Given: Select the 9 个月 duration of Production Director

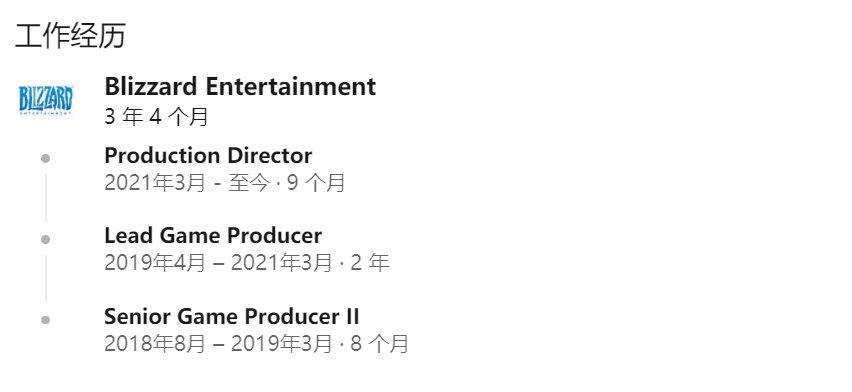Looking at the screenshot, I should [316, 183].
